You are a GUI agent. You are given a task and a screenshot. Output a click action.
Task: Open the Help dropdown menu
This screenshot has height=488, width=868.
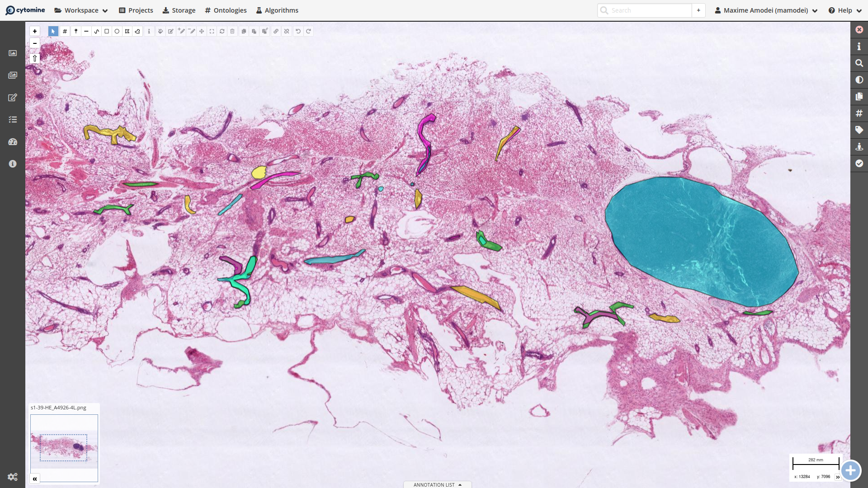845,10
